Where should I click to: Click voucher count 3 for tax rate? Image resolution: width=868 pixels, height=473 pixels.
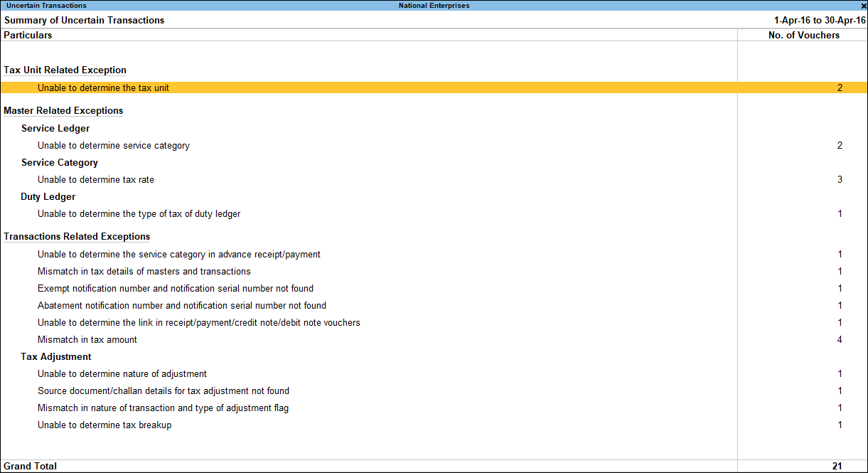(840, 180)
